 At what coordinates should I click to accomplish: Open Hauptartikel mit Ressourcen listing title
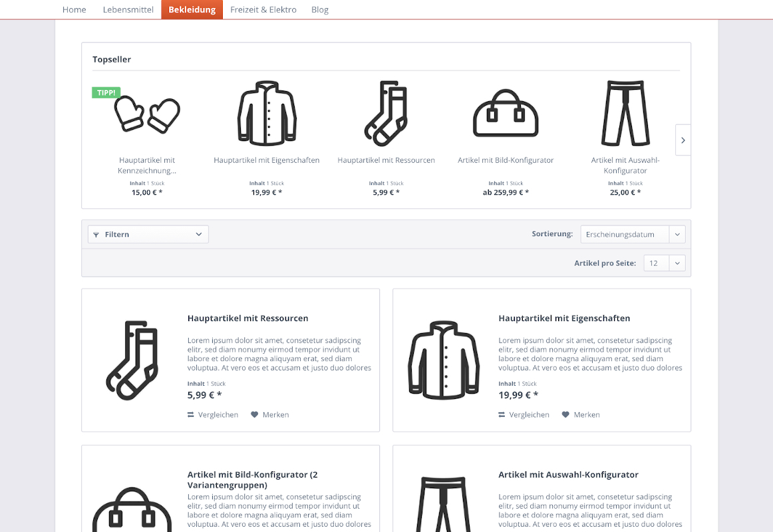(x=247, y=319)
